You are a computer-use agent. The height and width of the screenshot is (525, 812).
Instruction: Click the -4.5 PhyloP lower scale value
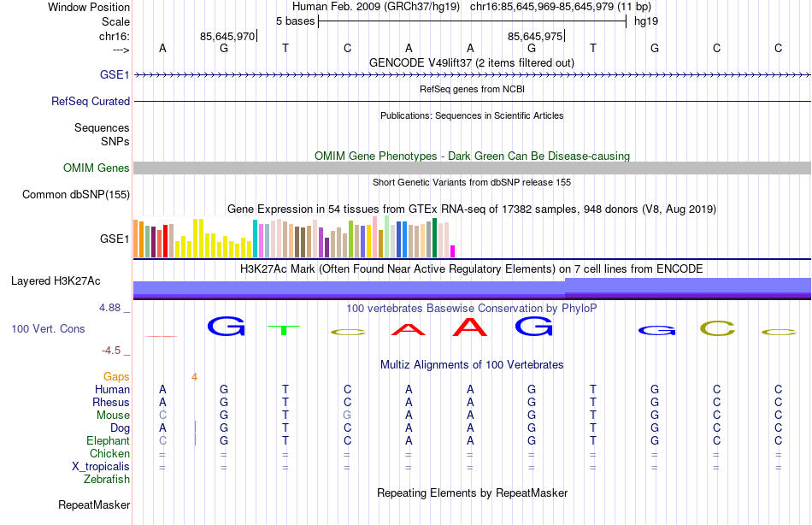point(111,351)
